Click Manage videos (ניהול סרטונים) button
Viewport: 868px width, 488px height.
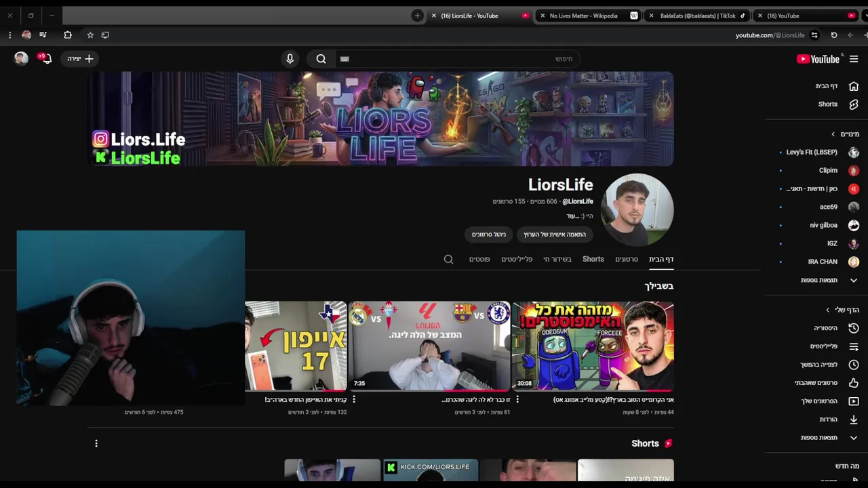coord(489,235)
